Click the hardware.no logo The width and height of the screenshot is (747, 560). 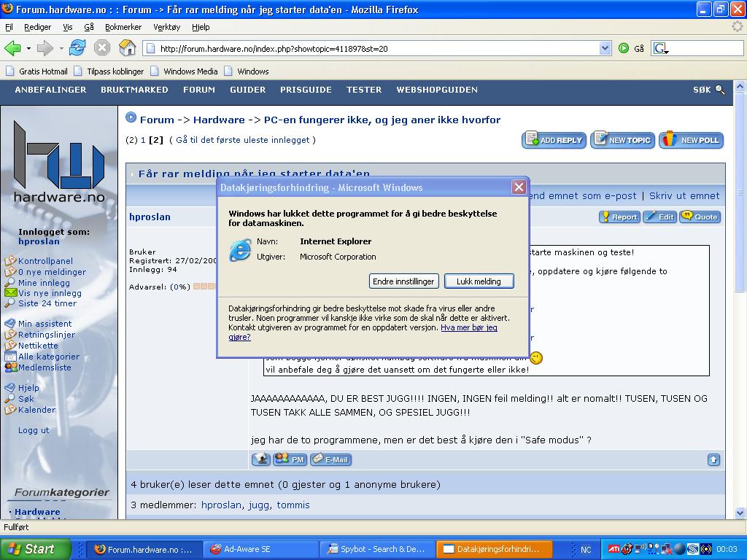point(58,162)
